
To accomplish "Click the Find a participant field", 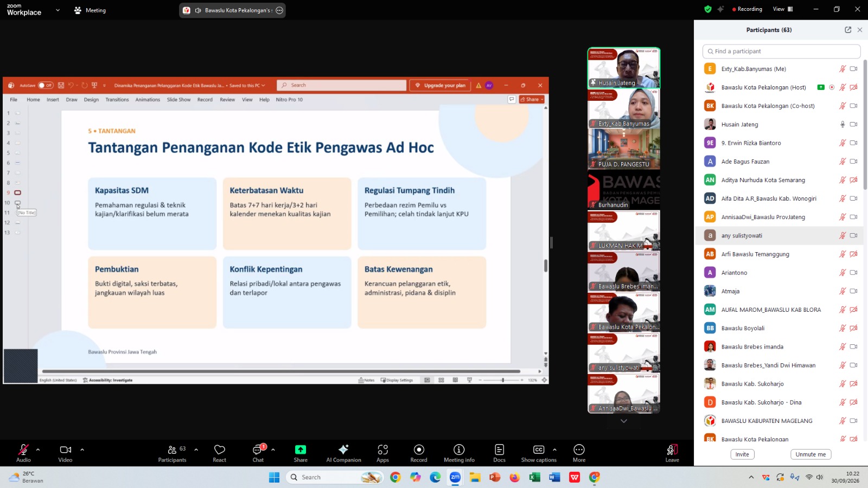I will (x=781, y=52).
